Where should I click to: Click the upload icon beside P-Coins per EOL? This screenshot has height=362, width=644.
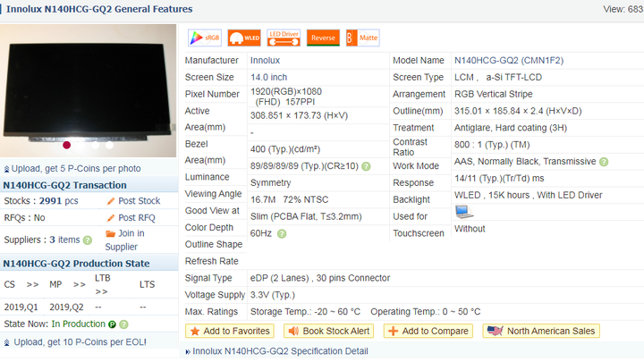6,342
